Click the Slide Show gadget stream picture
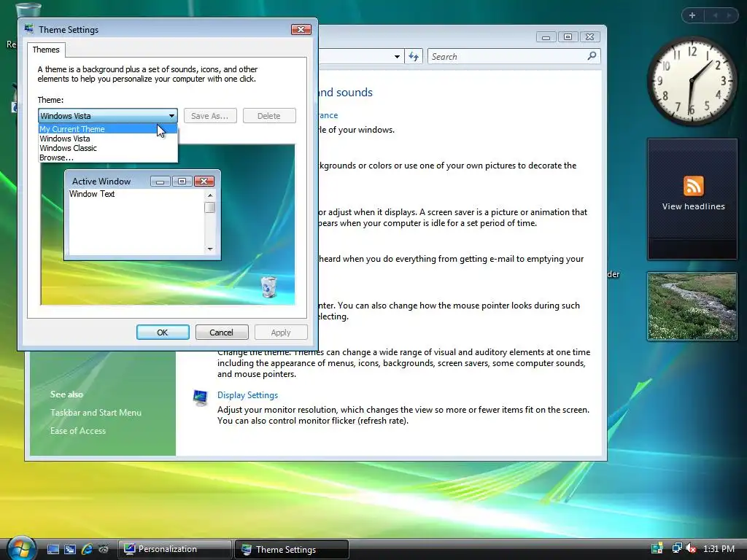This screenshot has height=560, width=747. 692,306
